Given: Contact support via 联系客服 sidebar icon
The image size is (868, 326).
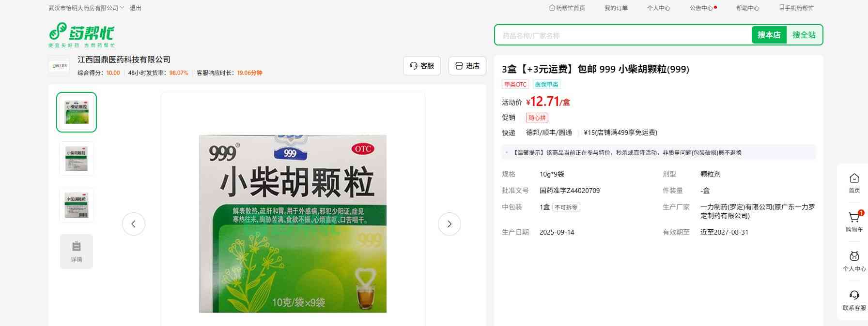Looking at the screenshot, I should pyautogui.click(x=854, y=300).
